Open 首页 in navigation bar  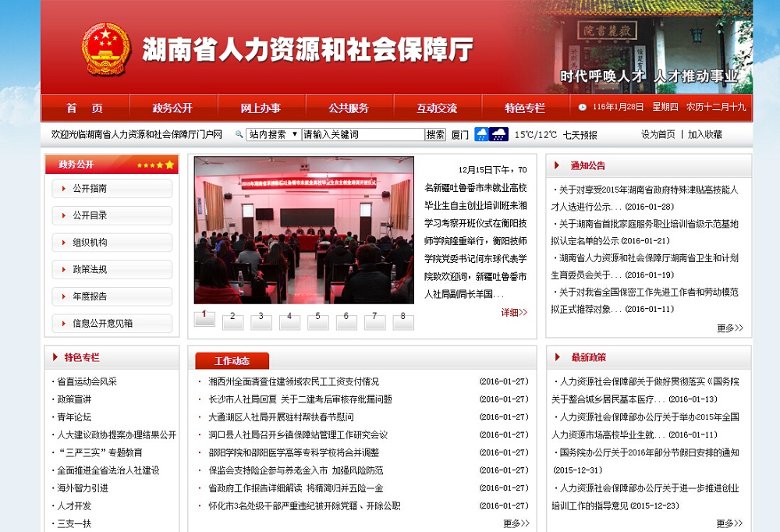pyautogui.click(x=84, y=108)
